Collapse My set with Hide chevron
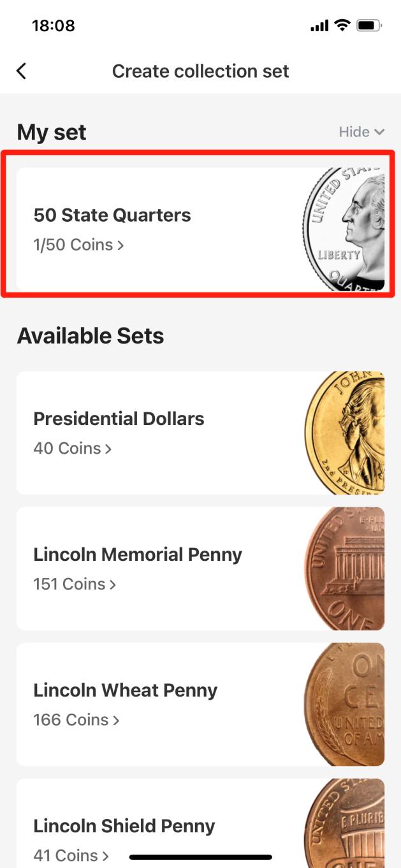The image size is (401, 868). (361, 132)
